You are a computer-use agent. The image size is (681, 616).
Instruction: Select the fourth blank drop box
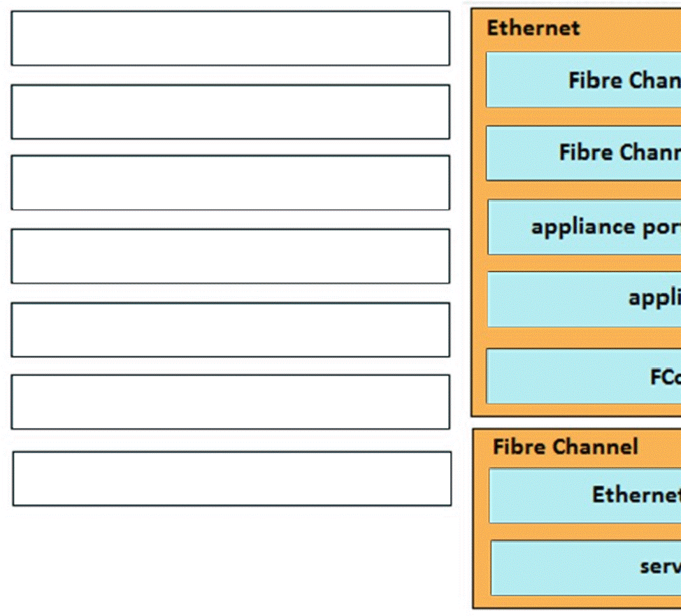230,256
